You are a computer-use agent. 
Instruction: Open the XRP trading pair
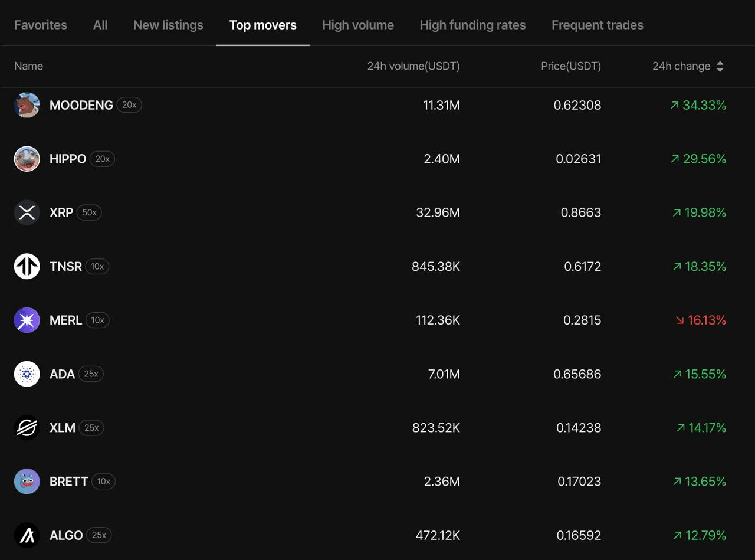(x=61, y=212)
